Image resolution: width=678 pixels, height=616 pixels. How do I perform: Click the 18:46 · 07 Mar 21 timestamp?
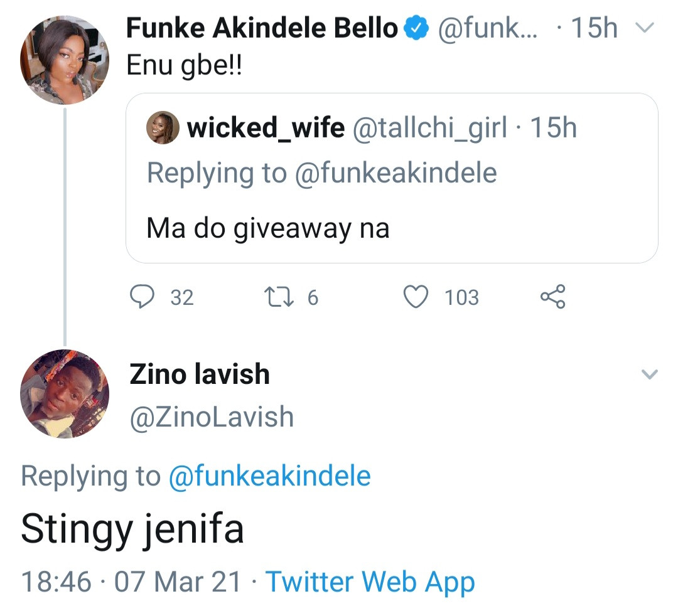coord(131,582)
